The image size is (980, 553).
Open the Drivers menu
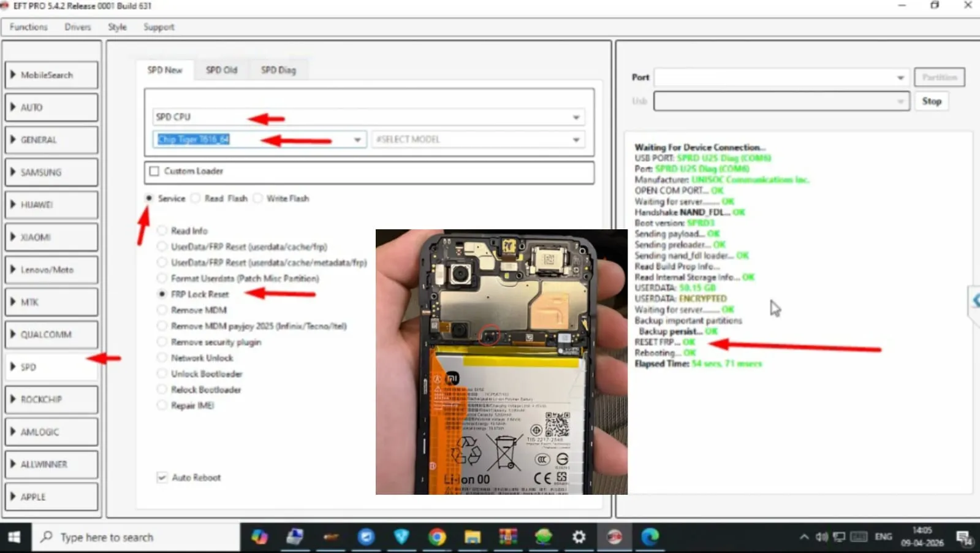click(78, 27)
